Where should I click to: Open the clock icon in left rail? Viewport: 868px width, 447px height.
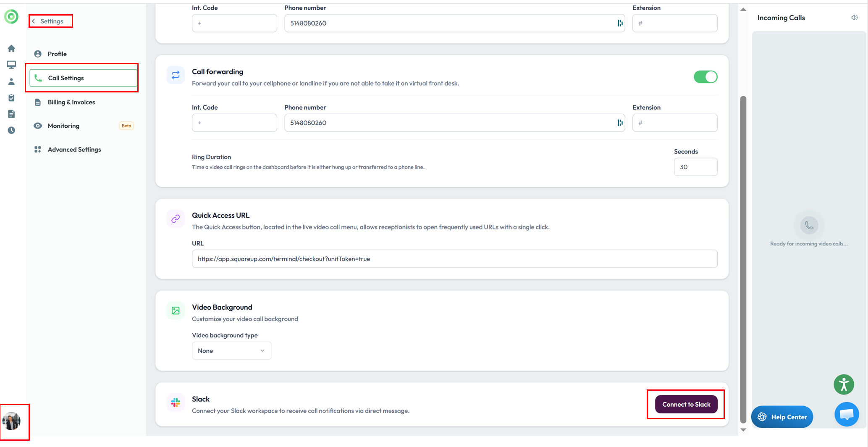click(11, 130)
